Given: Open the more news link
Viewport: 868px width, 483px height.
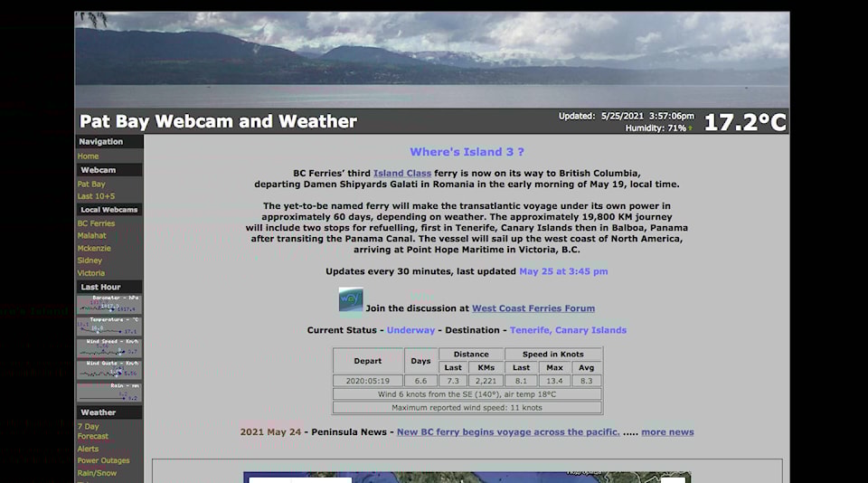Looking at the screenshot, I should coord(667,432).
